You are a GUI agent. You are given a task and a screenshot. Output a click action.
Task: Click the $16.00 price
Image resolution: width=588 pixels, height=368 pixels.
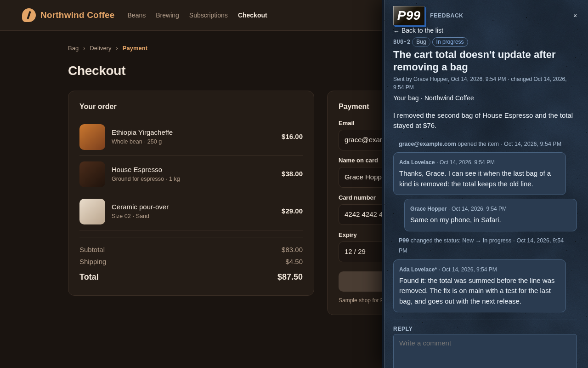(292, 137)
